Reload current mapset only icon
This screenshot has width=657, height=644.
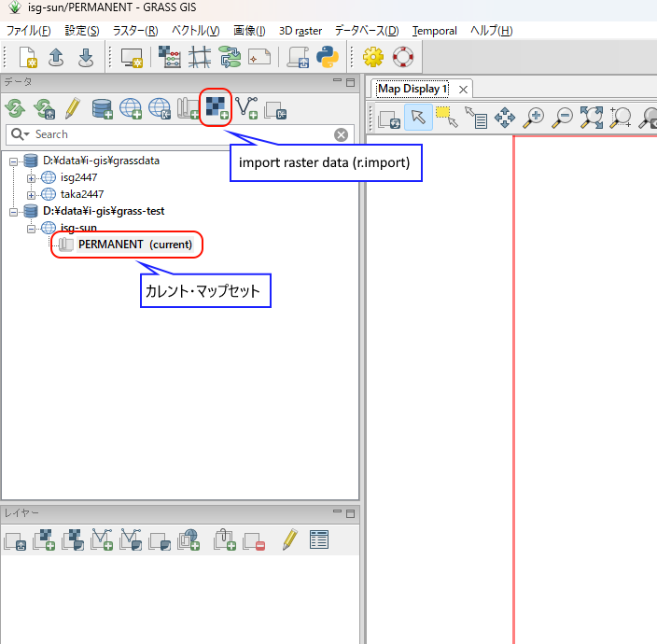(x=45, y=108)
